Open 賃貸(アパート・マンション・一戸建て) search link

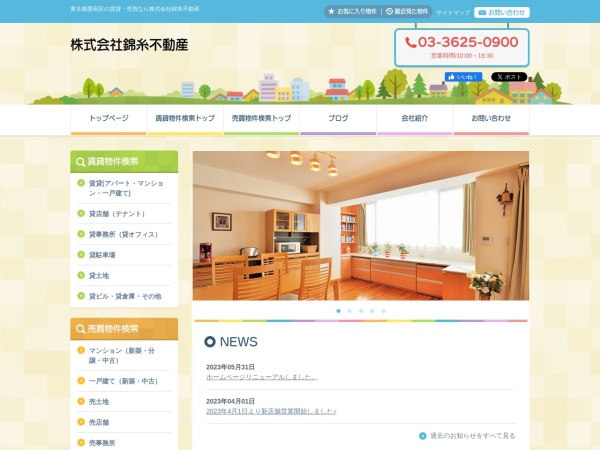point(126,188)
